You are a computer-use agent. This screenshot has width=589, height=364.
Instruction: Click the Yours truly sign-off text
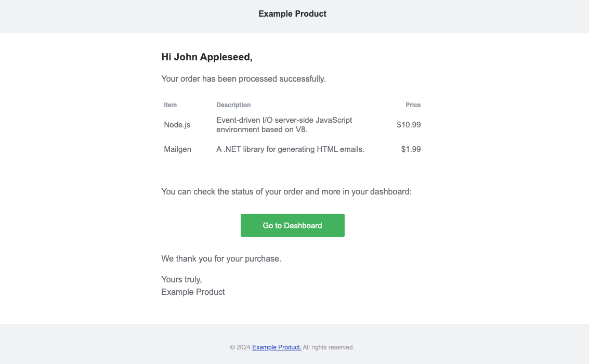tap(181, 280)
